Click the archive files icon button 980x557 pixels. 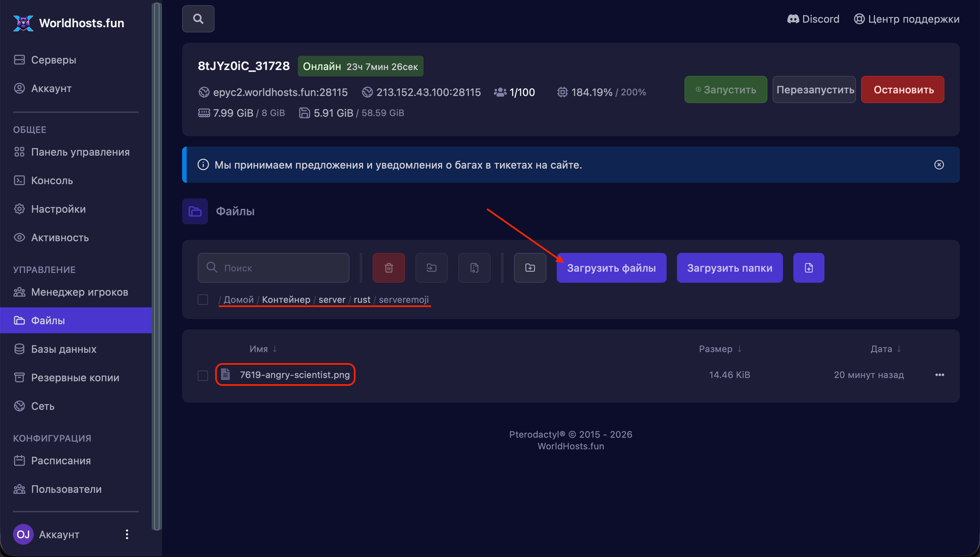[x=474, y=268]
